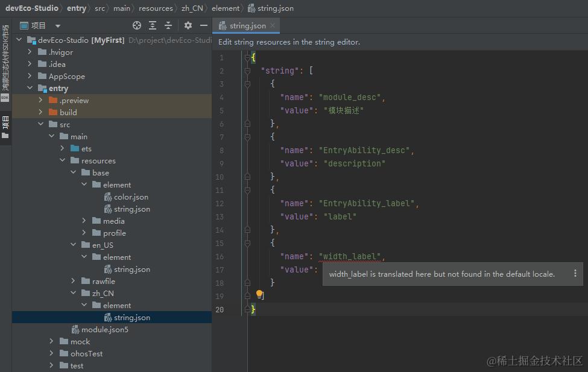Image resolution: width=588 pixels, height=372 pixels.
Task: Click line number 20 in gutter
Action: (220, 310)
